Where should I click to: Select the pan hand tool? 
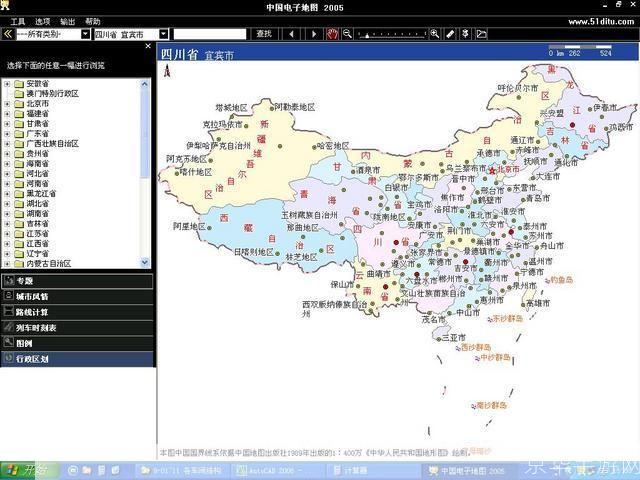coord(332,34)
